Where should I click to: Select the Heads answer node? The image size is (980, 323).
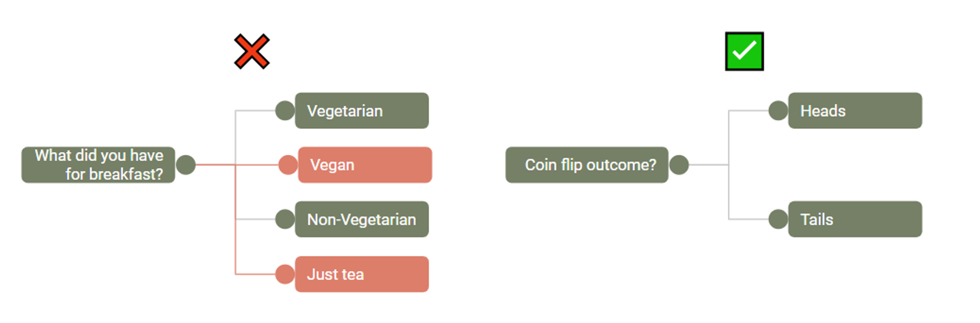coord(855,111)
